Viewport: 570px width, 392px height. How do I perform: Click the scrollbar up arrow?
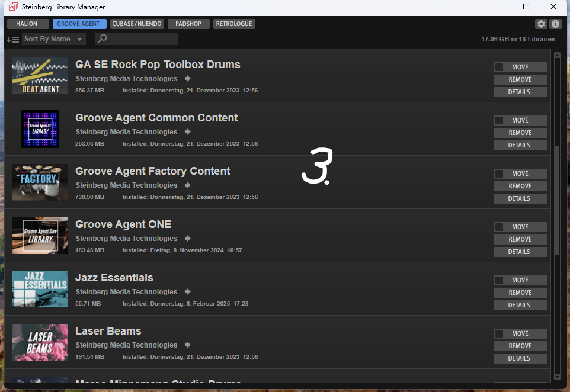(558, 55)
